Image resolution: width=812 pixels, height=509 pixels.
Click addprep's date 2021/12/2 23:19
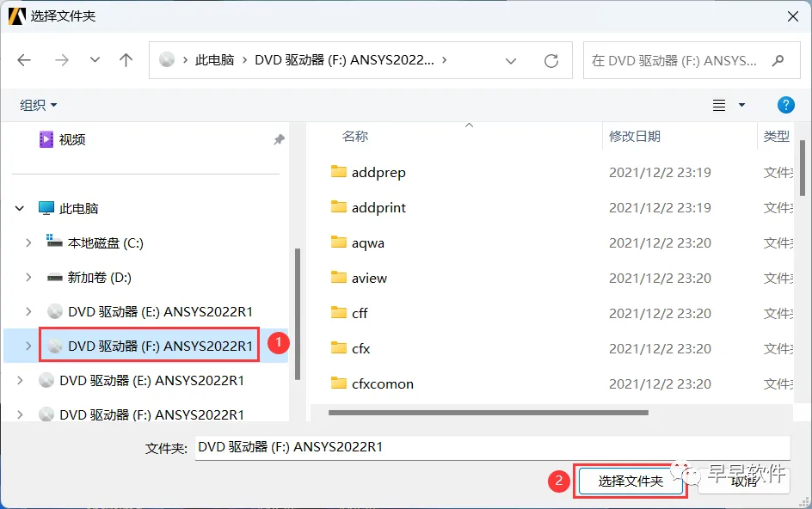point(660,173)
